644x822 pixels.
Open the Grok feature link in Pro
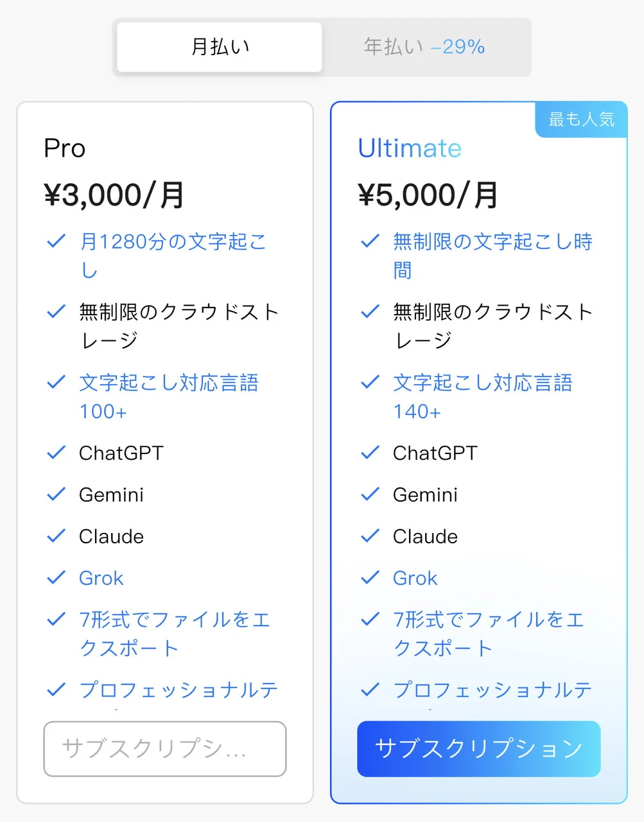[101, 578]
